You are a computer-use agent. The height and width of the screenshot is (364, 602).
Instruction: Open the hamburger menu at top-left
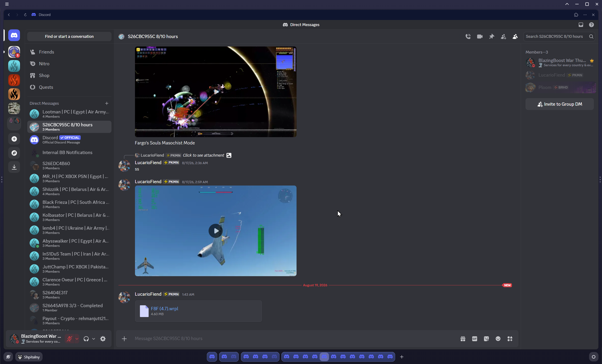[7, 4]
